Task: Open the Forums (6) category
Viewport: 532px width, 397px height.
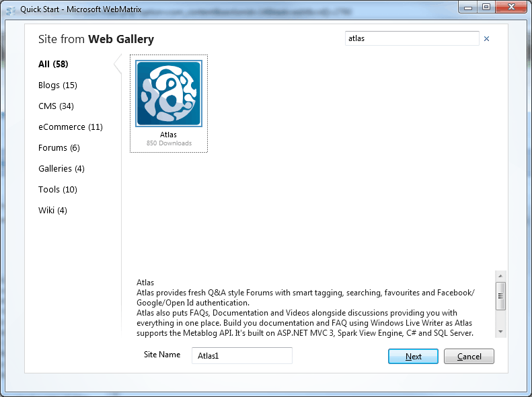Action: click(59, 148)
